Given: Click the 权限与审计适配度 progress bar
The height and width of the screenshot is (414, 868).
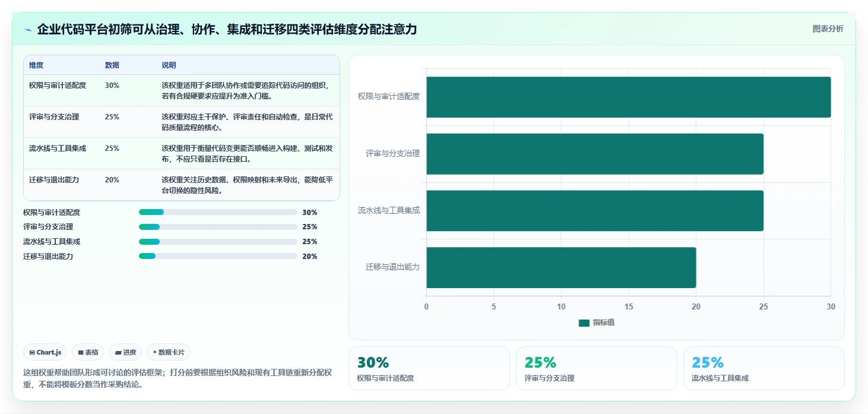Looking at the screenshot, I should click(x=218, y=212).
